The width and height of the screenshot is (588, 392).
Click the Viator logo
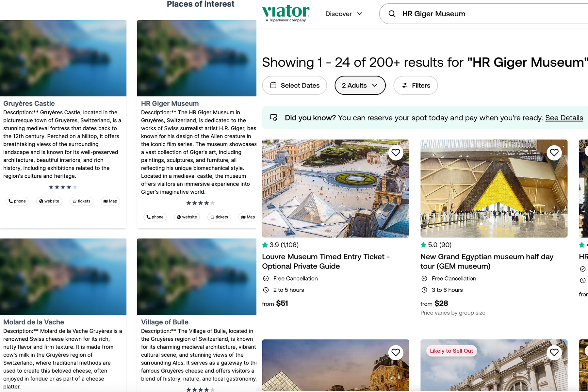(x=286, y=13)
